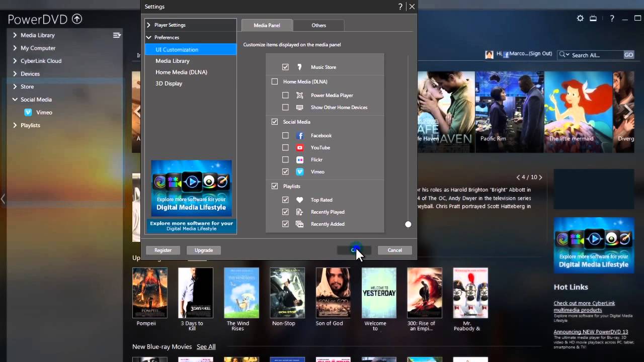Disable the Vimeo checkbox
The image size is (644, 362).
(285, 171)
